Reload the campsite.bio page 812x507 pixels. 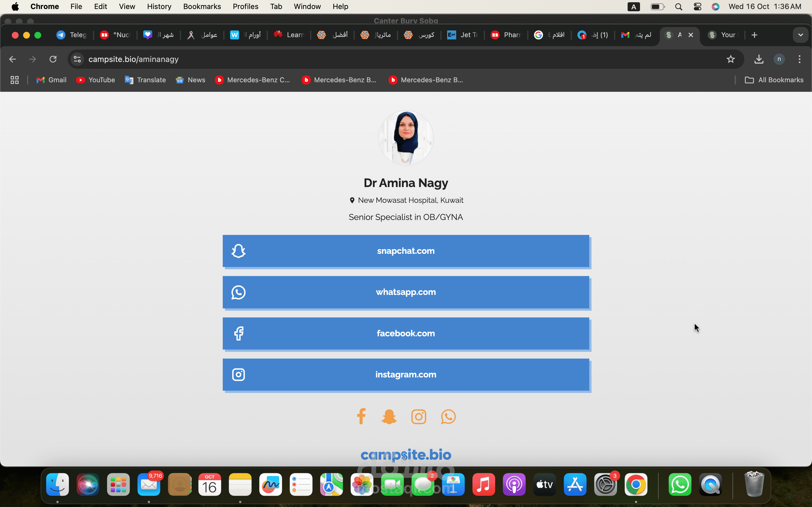click(53, 59)
